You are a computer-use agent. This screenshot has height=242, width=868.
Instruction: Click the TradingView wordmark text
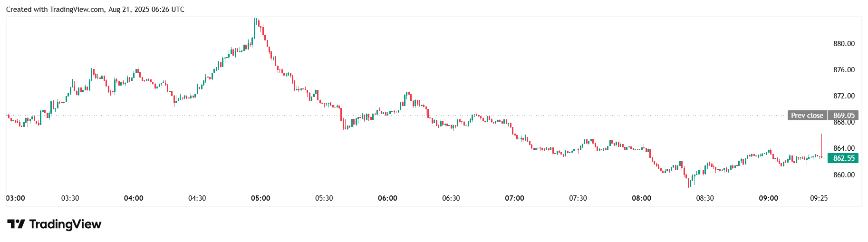(65, 224)
